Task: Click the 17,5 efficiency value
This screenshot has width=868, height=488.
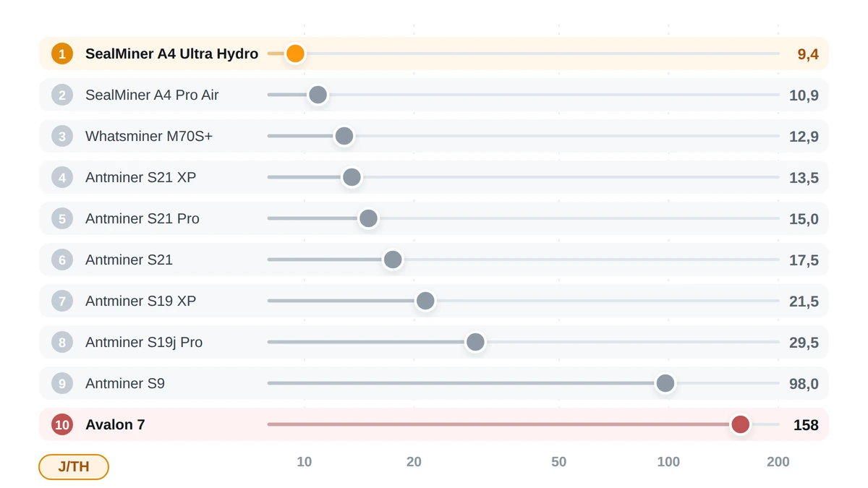Action: [x=804, y=260]
